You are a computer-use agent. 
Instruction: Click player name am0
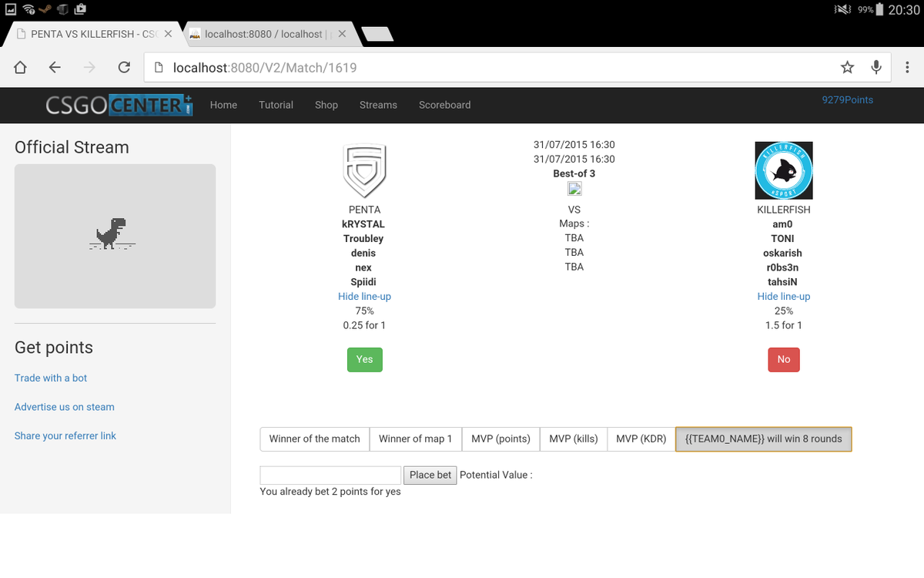pyautogui.click(x=784, y=223)
